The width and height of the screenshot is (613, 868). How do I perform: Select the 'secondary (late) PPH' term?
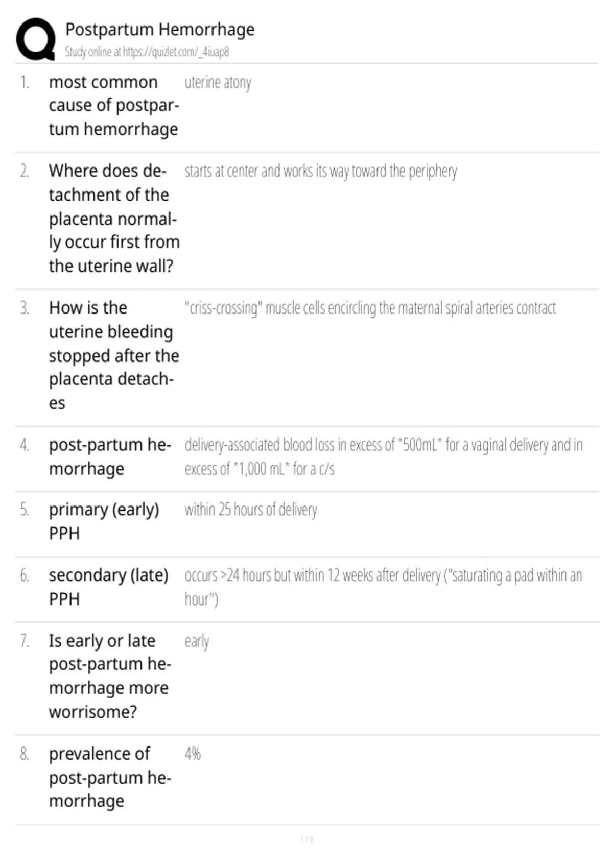point(108,587)
